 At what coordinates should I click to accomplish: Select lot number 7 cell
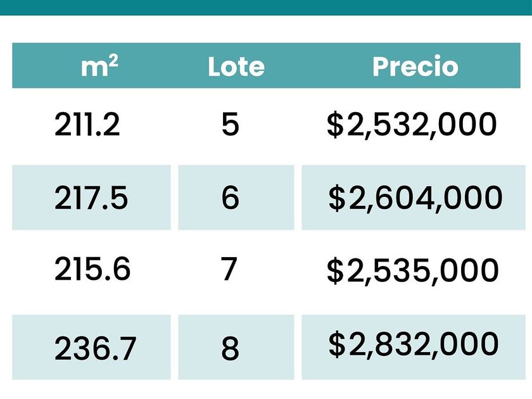tap(229, 269)
